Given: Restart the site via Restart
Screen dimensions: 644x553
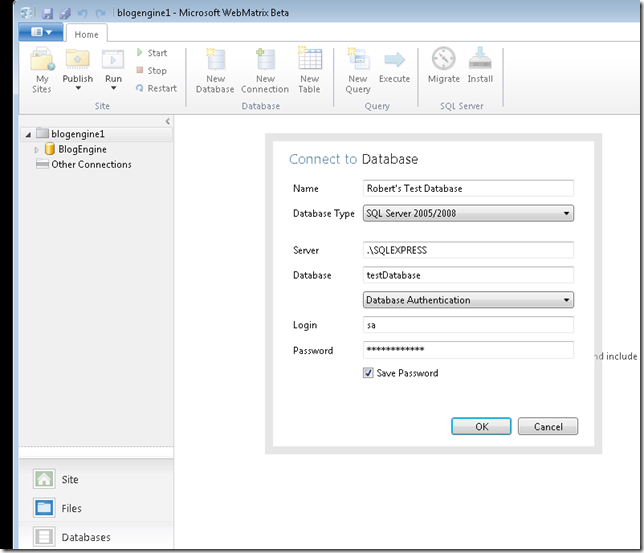Looking at the screenshot, I should click(x=156, y=88).
